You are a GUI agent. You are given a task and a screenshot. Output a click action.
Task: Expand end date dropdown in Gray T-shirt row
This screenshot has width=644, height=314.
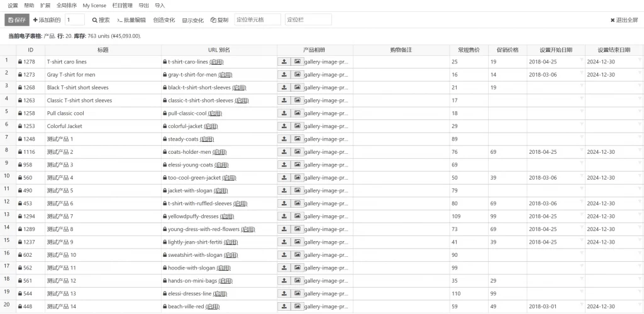pyautogui.click(x=640, y=72)
